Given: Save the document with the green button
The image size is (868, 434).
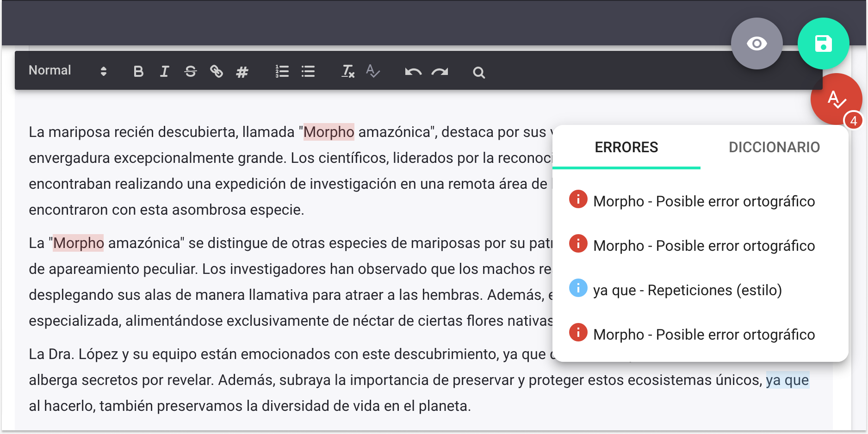Looking at the screenshot, I should 824,43.
